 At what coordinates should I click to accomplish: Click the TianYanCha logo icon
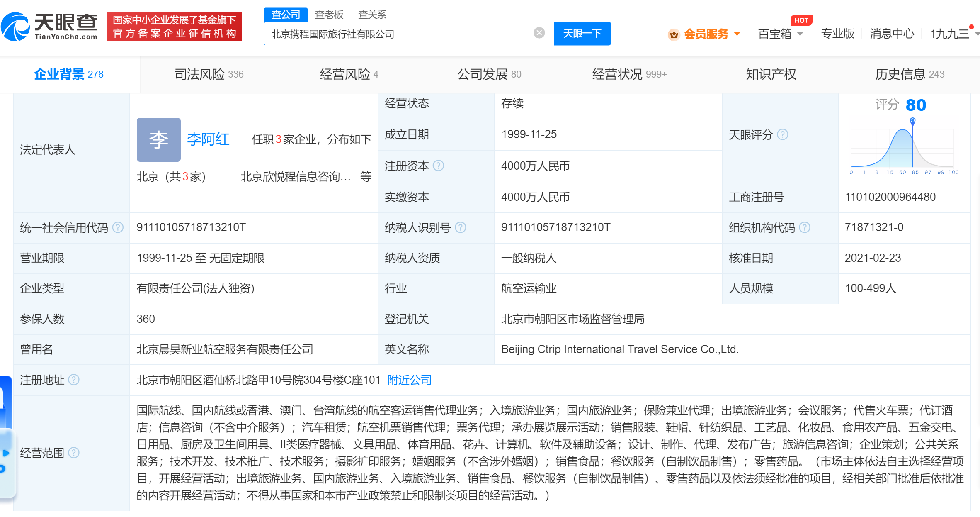coord(16,27)
